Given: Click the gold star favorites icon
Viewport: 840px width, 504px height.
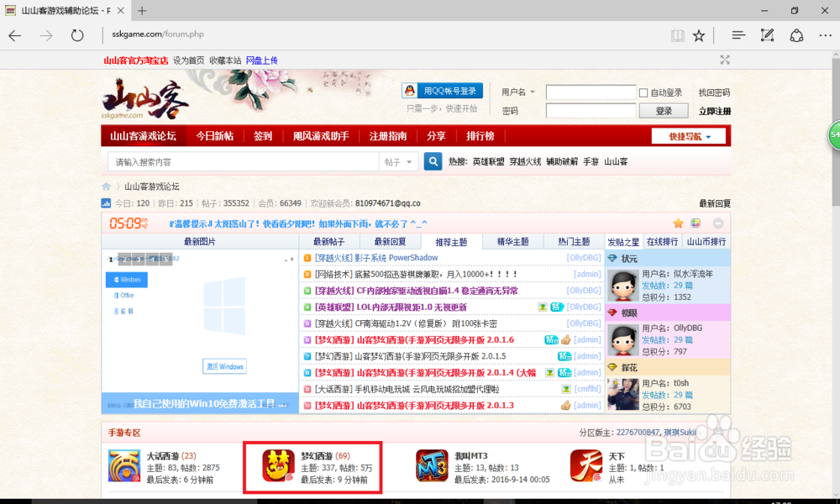Looking at the screenshot, I should tap(678, 223).
